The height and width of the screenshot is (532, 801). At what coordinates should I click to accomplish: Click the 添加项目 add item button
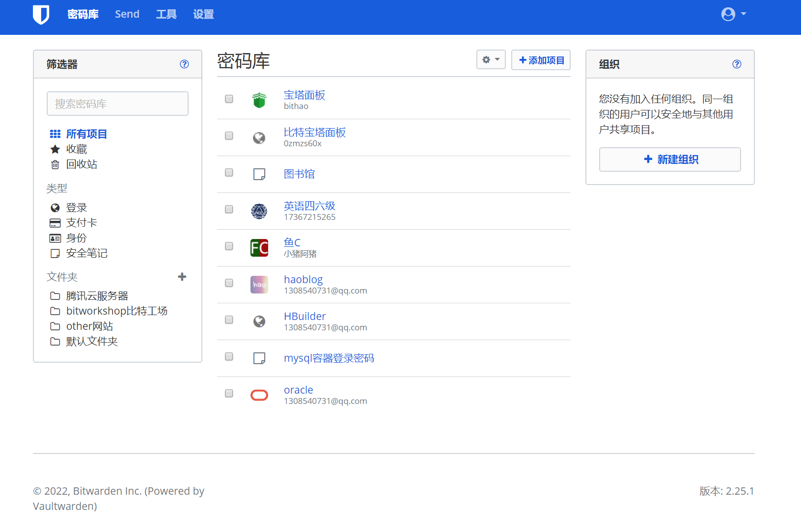tap(541, 60)
